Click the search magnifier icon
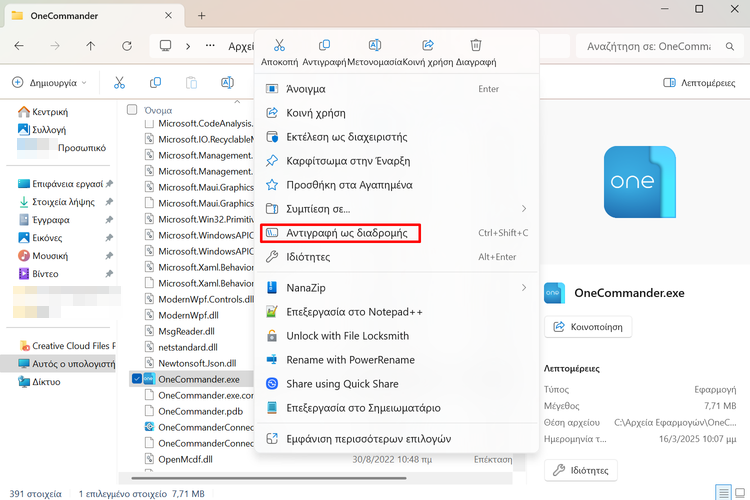 [729, 46]
